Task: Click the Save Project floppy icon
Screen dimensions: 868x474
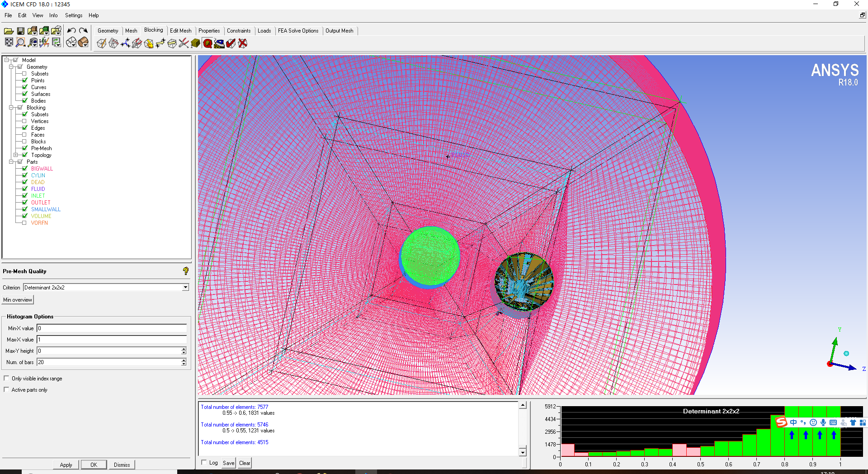Action: point(20,31)
